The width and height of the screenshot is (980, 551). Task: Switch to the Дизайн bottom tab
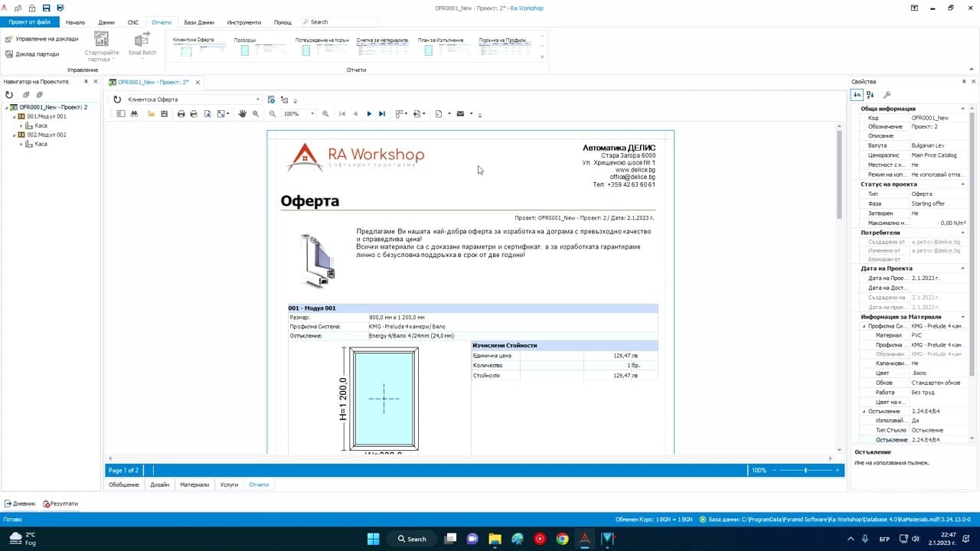click(159, 484)
